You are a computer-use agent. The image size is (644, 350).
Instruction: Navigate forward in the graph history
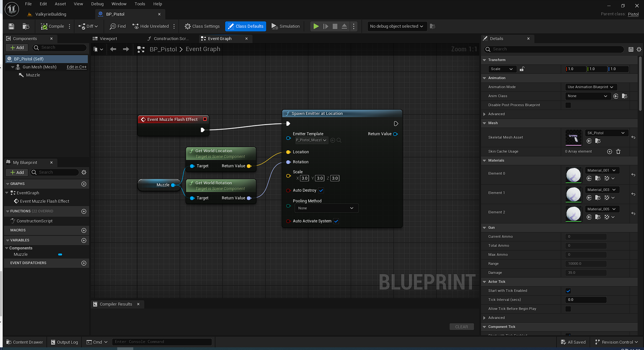click(126, 49)
